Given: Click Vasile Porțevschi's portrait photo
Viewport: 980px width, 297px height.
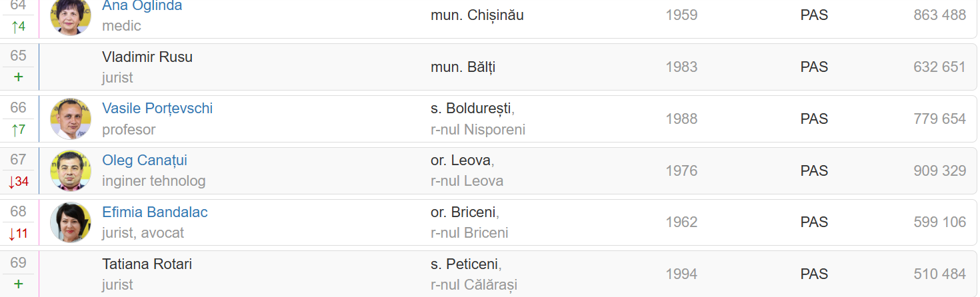Looking at the screenshot, I should pos(71,119).
